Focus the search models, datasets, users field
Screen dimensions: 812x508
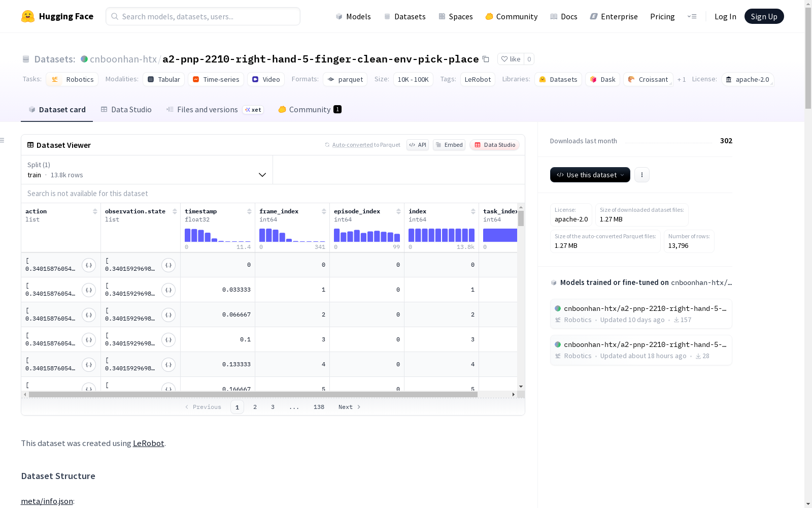(203, 16)
